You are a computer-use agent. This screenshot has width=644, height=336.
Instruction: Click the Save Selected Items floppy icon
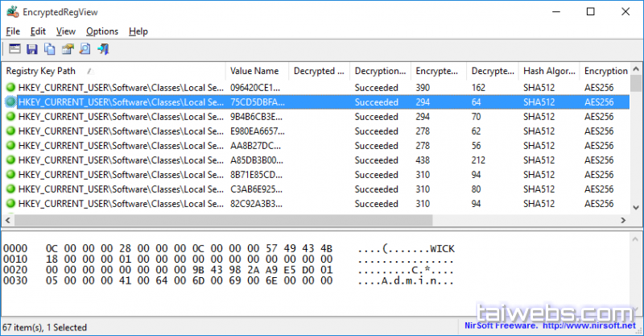[x=32, y=50]
